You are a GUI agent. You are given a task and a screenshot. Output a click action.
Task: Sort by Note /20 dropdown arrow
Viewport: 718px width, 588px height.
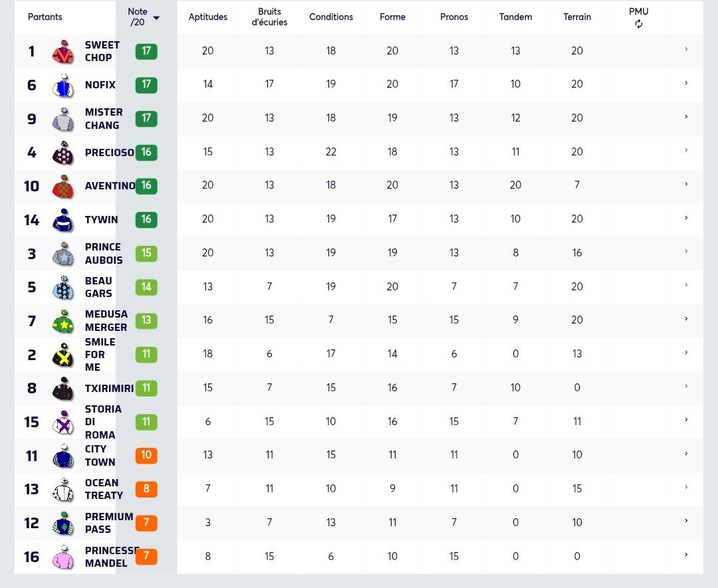(156, 18)
